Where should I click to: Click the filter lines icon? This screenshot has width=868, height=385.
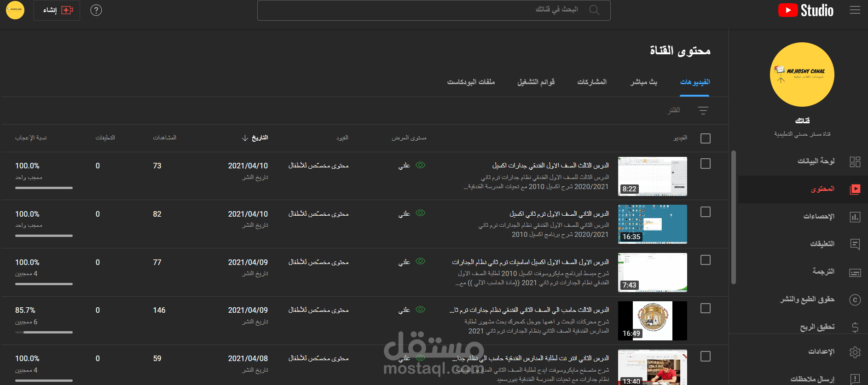coord(703,110)
